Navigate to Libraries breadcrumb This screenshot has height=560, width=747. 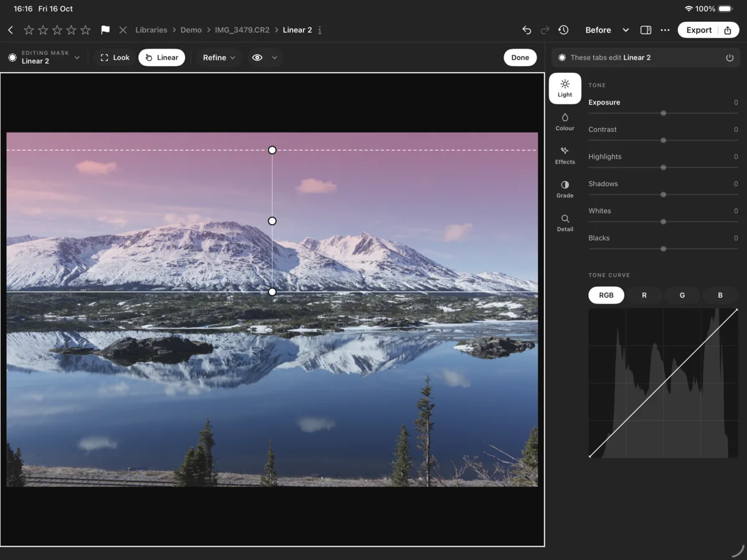(x=151, y=30)
